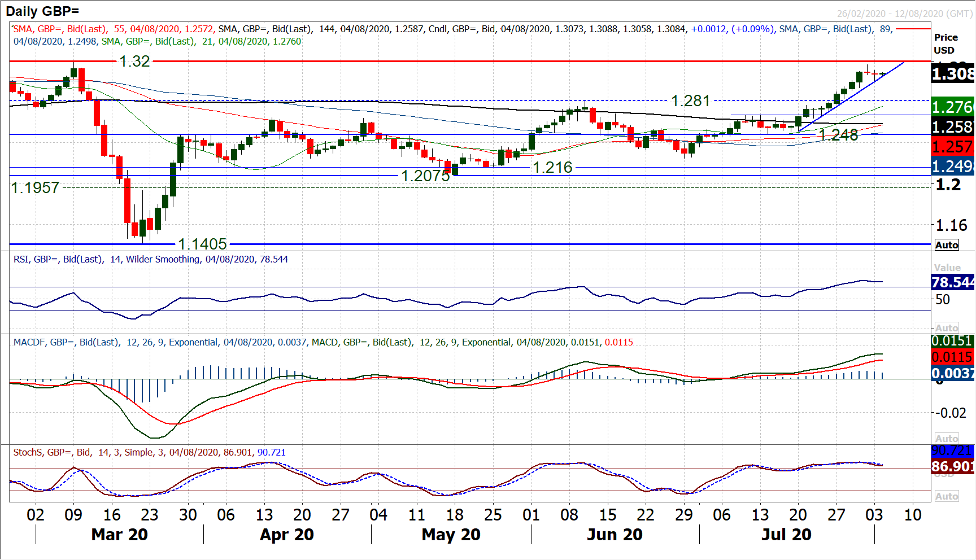
Task: Toggle Auto scaling in the MACD panel
Action: coord(947,439)
